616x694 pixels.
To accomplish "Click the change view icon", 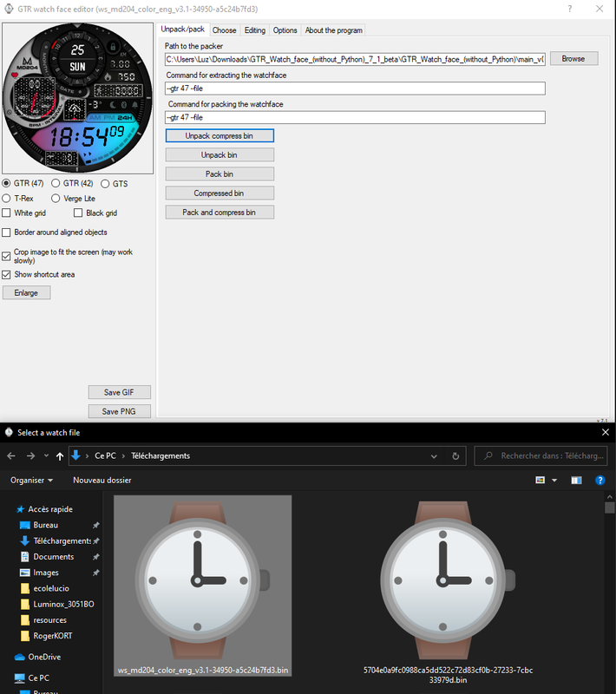I will [541, 481].
